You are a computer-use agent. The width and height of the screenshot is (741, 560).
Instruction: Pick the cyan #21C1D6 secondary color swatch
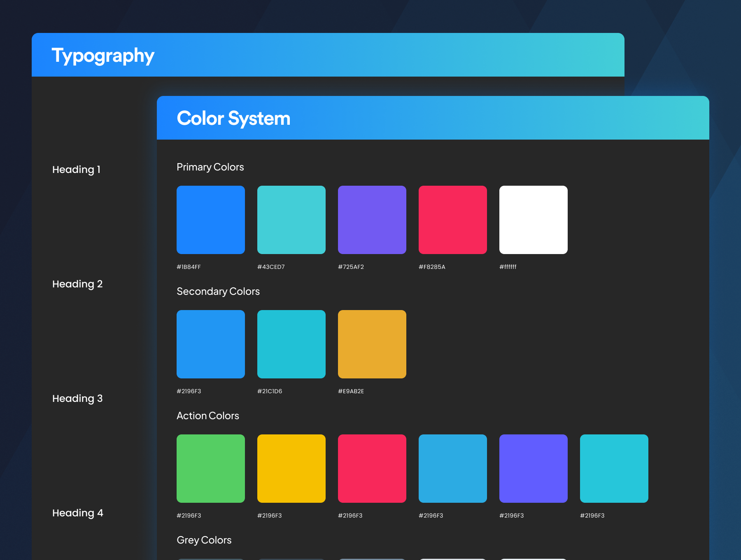pyautogui.click(x=291, y=344)
